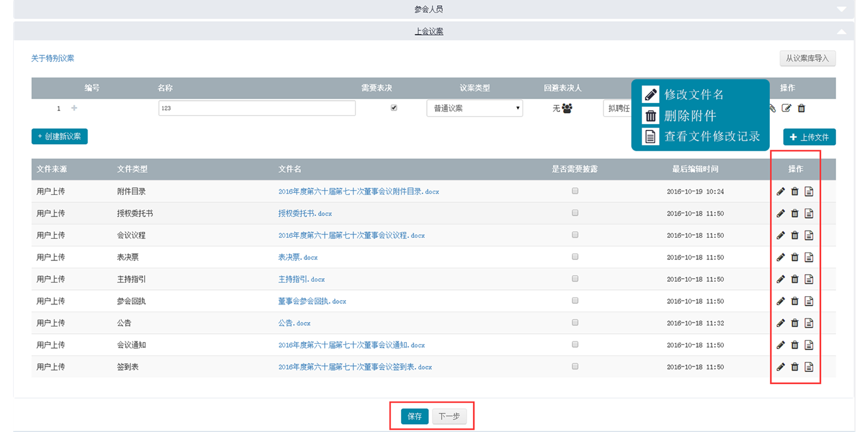
Task: Enable disclosure for 签到表 file
Action: point(575,366)
